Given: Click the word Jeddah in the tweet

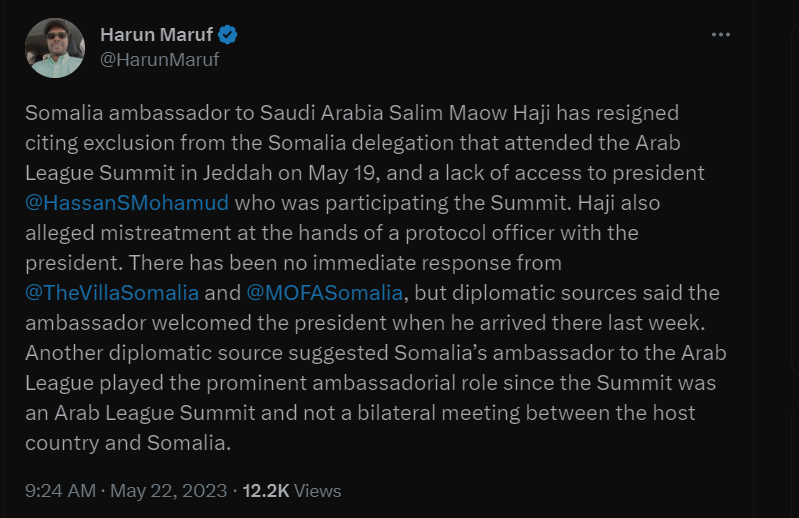Looking at the screenshot, I should (237, 173).
